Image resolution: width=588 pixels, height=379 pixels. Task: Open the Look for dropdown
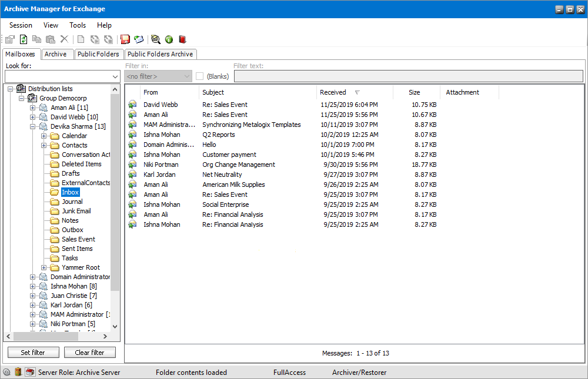coord(115,77)
